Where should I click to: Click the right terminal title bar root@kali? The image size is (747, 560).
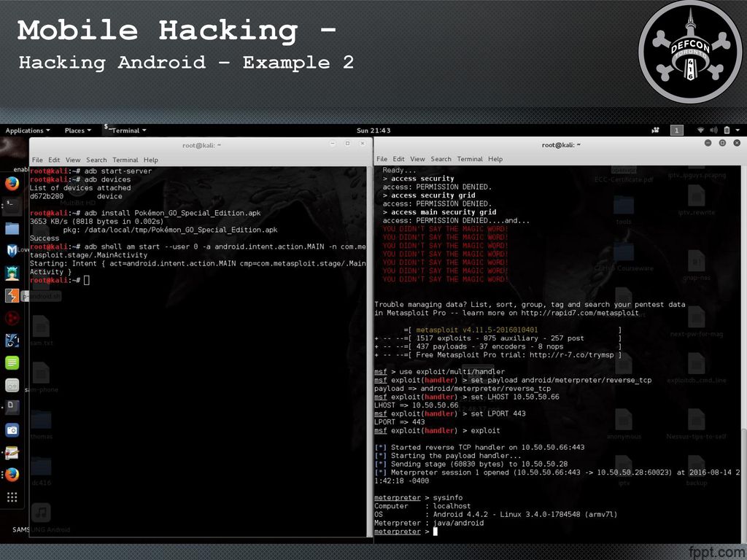561,145
